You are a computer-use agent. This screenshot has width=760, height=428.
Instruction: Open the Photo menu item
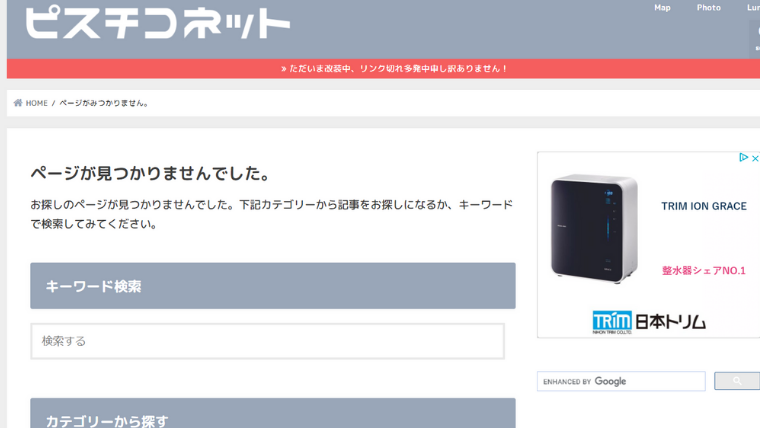[x=708, y=8]
